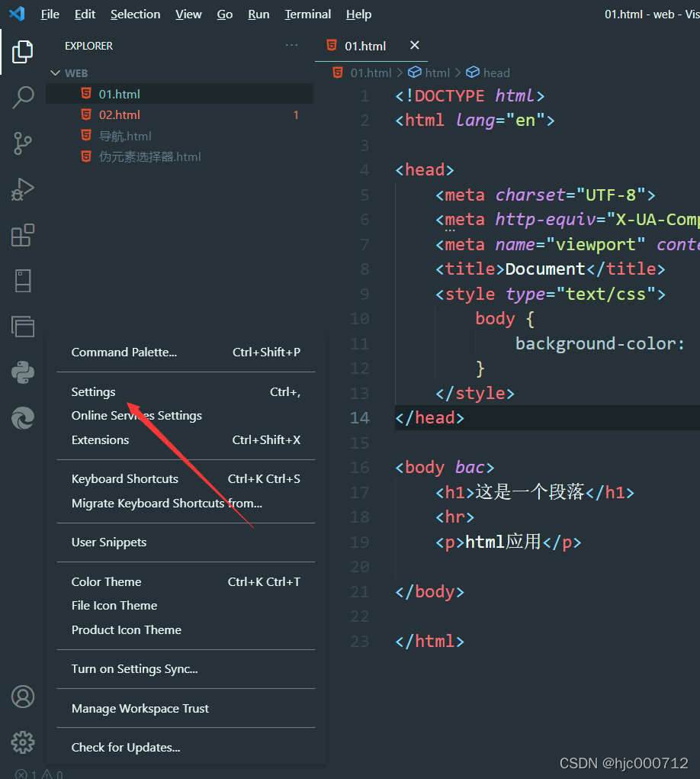Choose Online Services Settings
700x779 pixels.
click(x=186, y=416)
